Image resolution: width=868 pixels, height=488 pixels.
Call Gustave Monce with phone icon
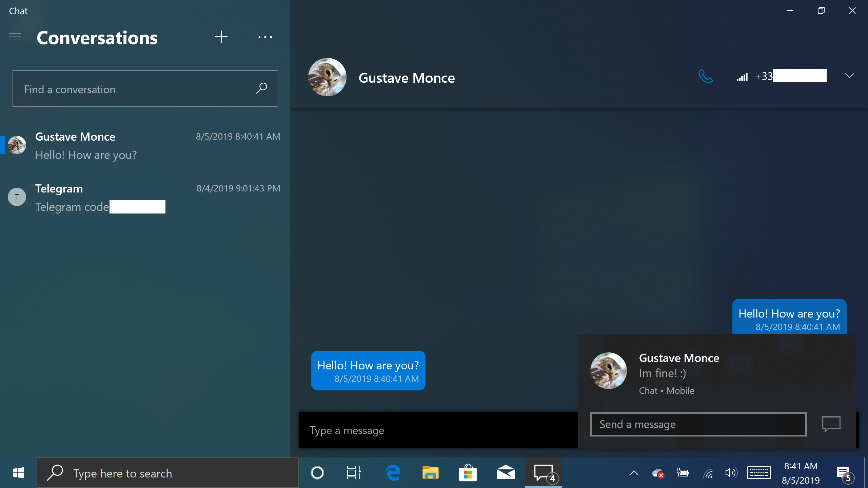[705, 77]
